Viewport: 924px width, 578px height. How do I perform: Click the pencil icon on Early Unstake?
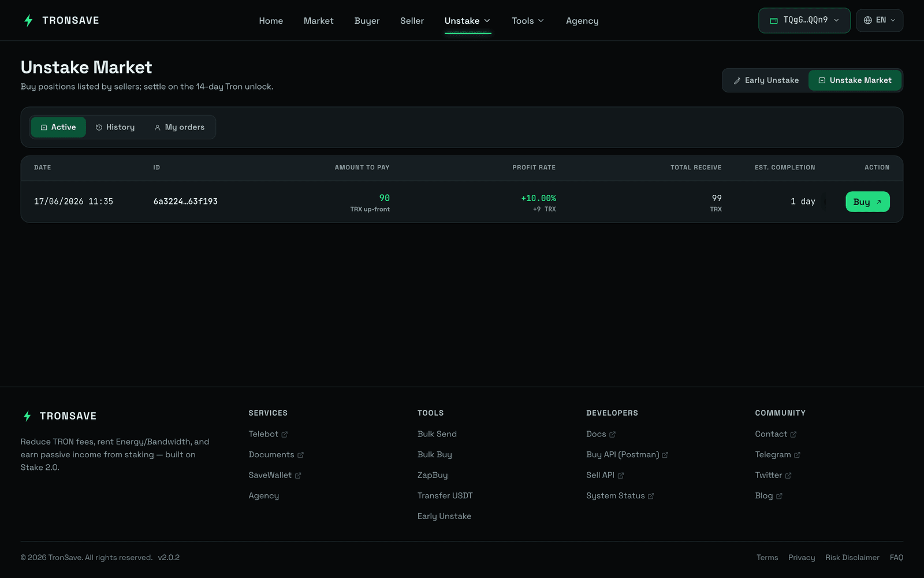737,81
